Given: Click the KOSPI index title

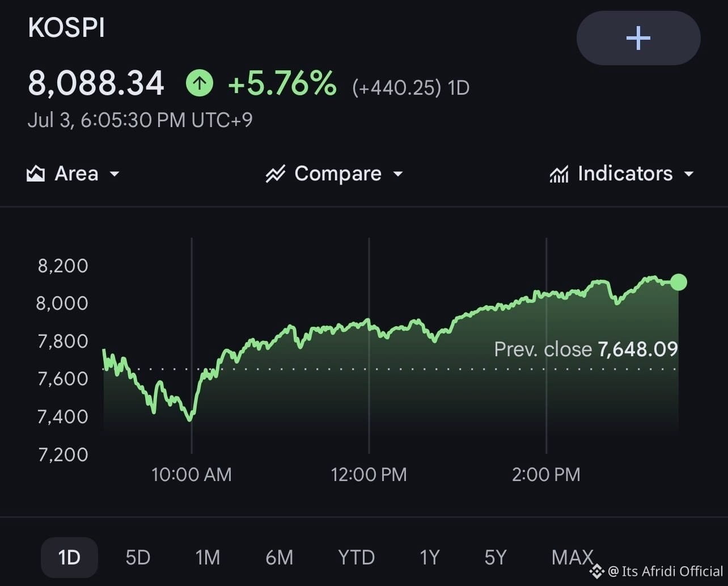Looking at the screenshot, I should (x=66, y=28).
